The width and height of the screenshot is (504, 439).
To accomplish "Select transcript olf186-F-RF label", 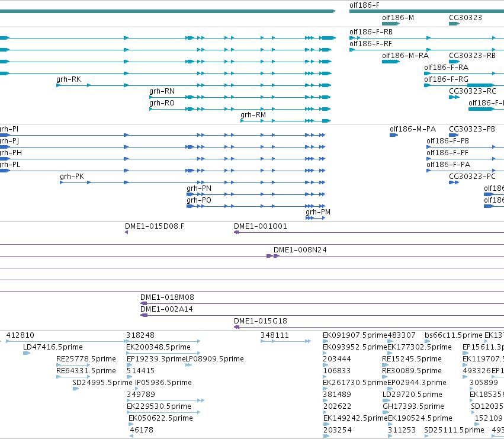I will (371, 44).
